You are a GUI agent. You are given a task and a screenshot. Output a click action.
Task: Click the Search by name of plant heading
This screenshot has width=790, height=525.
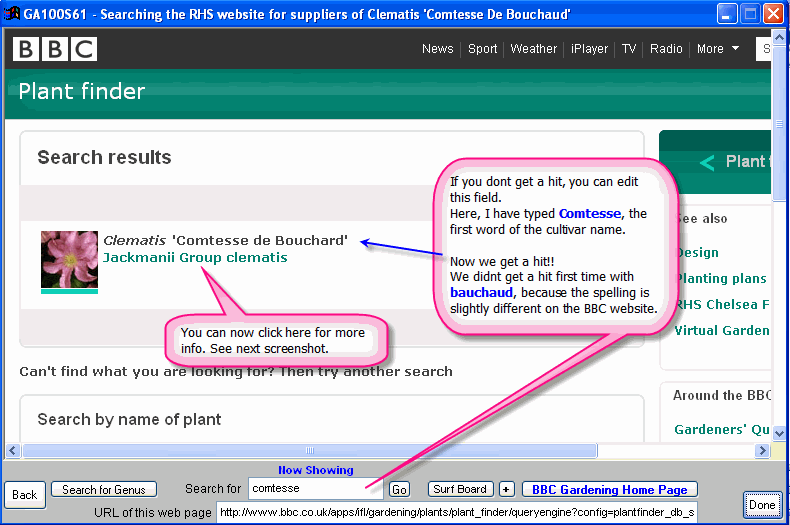(x=129, y=419)
